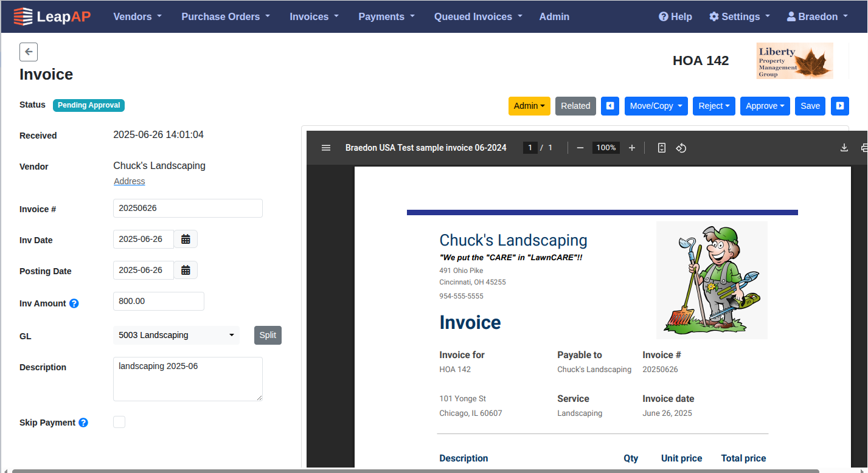Open the GL account dropdown

click(176, 334)
